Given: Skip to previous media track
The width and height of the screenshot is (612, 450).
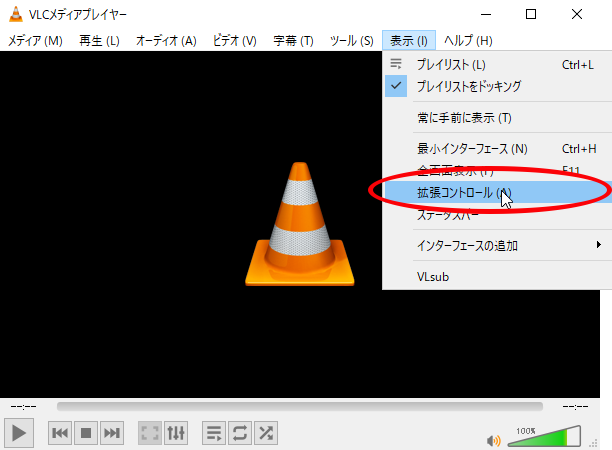Looking at the screenshot, I should [60, 433].
